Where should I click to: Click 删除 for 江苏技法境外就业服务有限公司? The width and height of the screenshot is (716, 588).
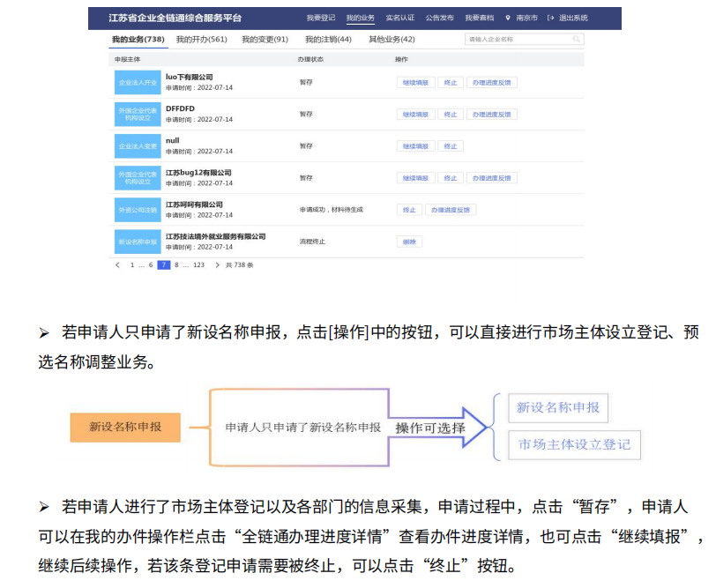410,242
